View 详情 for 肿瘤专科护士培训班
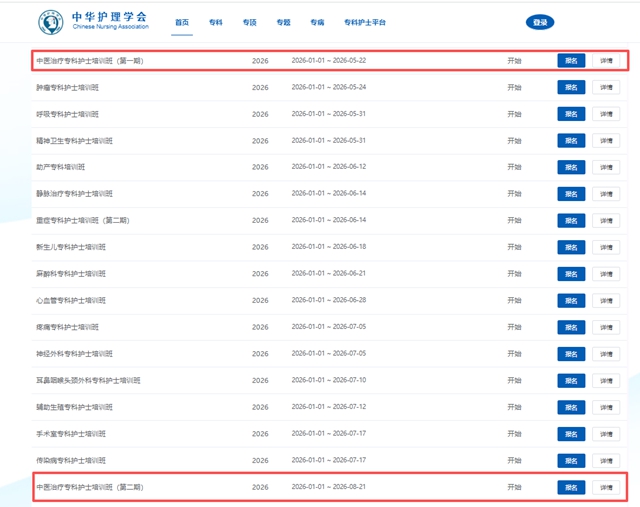 (x=606, y=88)
